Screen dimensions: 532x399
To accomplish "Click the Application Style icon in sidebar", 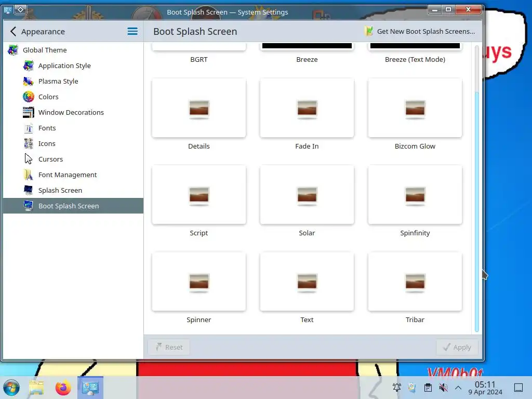I will tap(29, 65).
